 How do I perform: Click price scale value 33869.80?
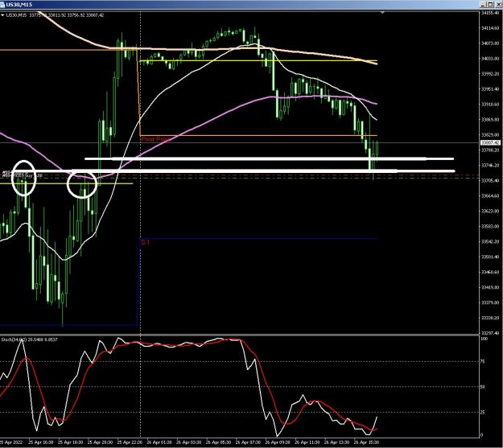[x=490, y=120]
